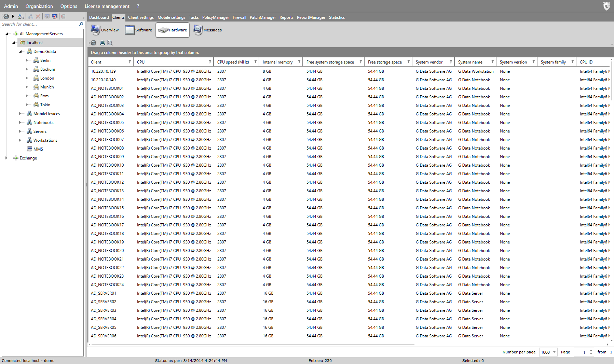This screenshot has width=614, height=364.
Task: Click the greyed monitor with cursor icon
Action: tap(47, 16)
